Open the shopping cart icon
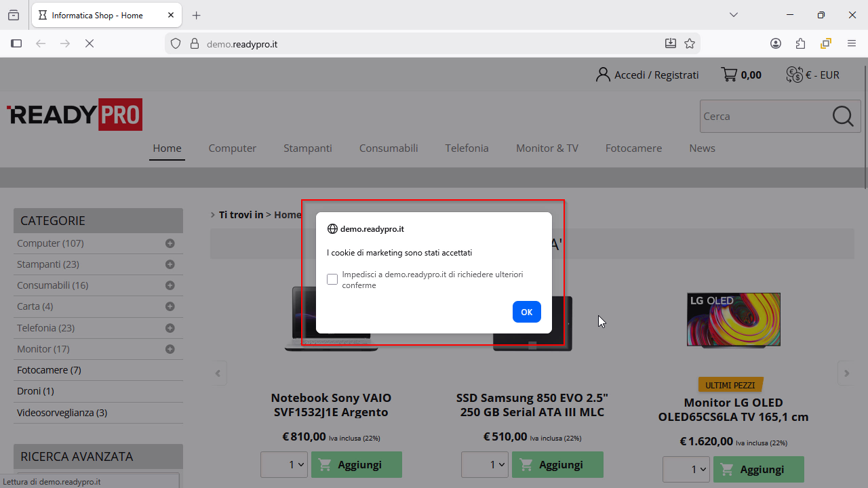The image size is (868, 488). [x=729, y=75]
